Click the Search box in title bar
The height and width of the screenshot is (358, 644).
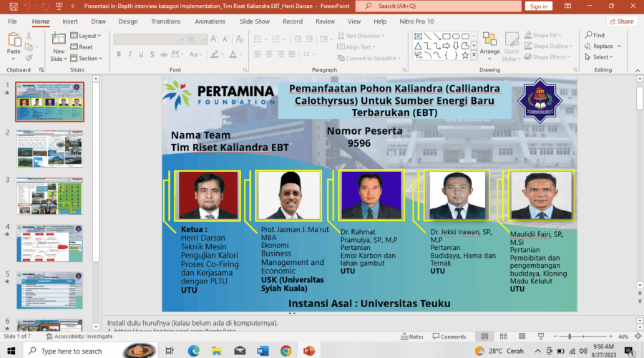click(x=438, y=6)
